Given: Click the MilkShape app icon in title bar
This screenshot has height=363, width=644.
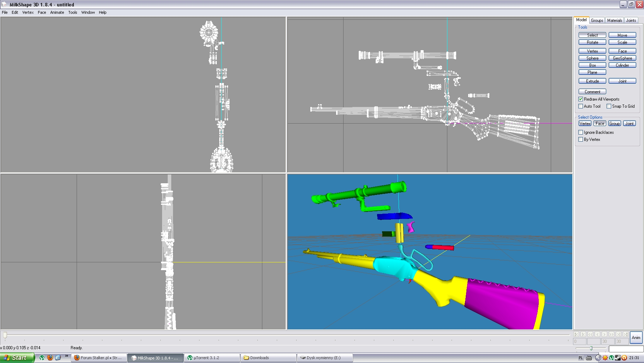Looking at the screenshot, I should tap(4, 5).
